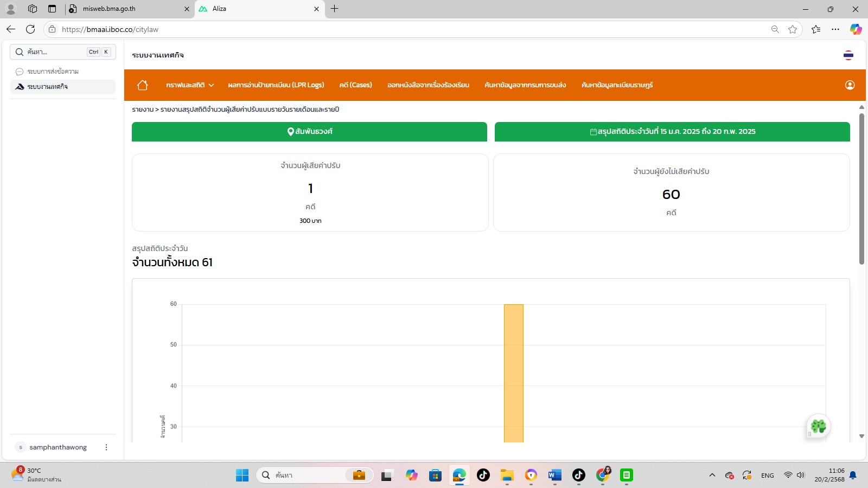This screenshot has height=488, width=868.
Task: Click the page vertical scrollbar
Action: tap(861, 190)
